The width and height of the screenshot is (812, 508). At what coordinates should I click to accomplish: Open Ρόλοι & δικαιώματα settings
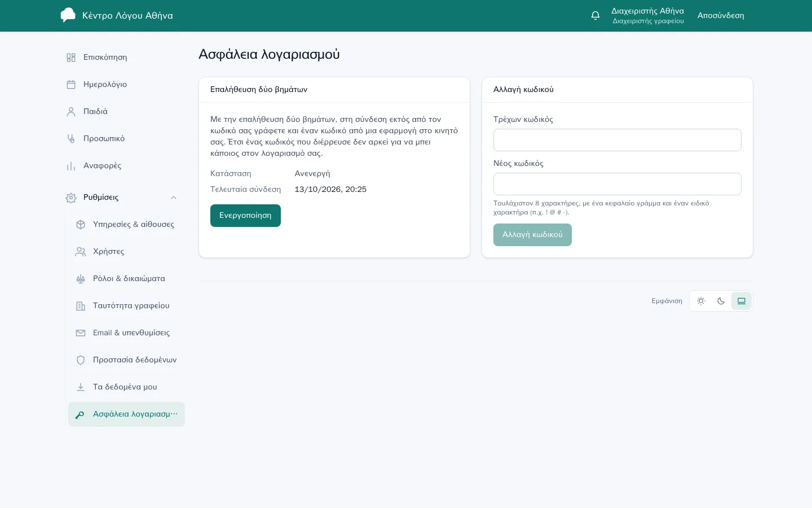coord(126,279)
